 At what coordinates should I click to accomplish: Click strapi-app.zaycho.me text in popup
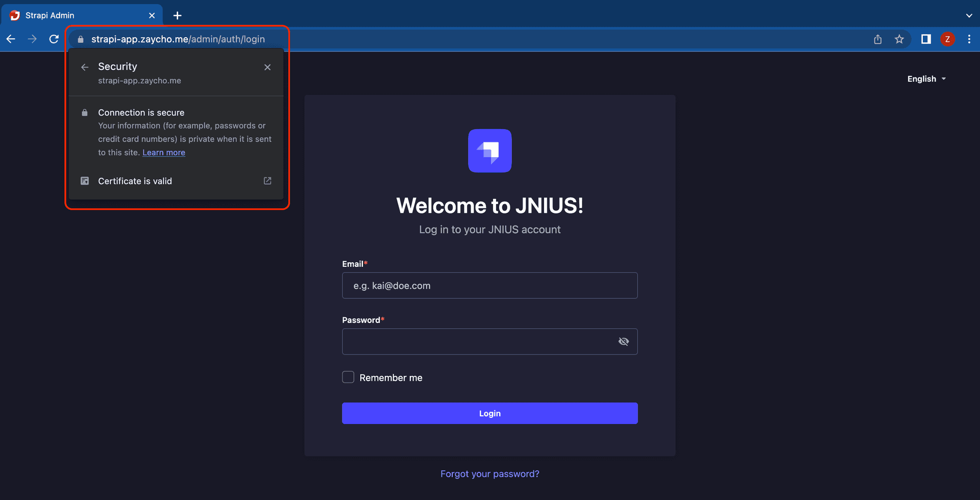[x=139, y=81]
